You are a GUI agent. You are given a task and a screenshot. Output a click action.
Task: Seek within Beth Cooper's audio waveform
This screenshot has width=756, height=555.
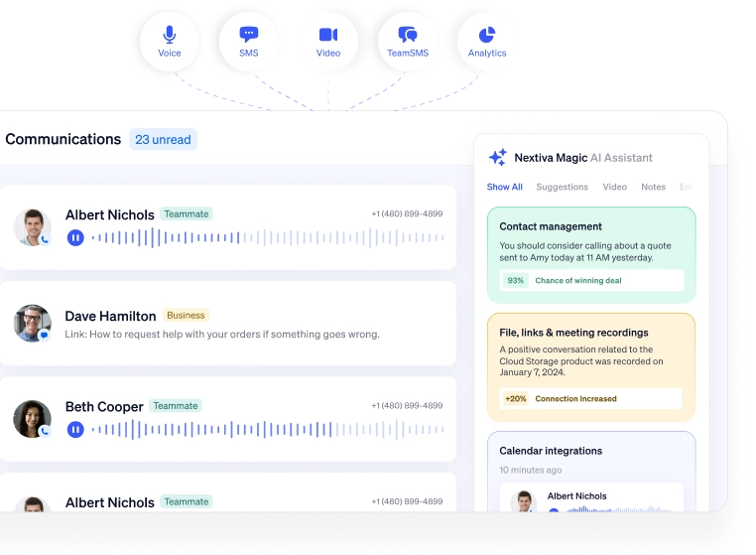click(x=268, y=430)
